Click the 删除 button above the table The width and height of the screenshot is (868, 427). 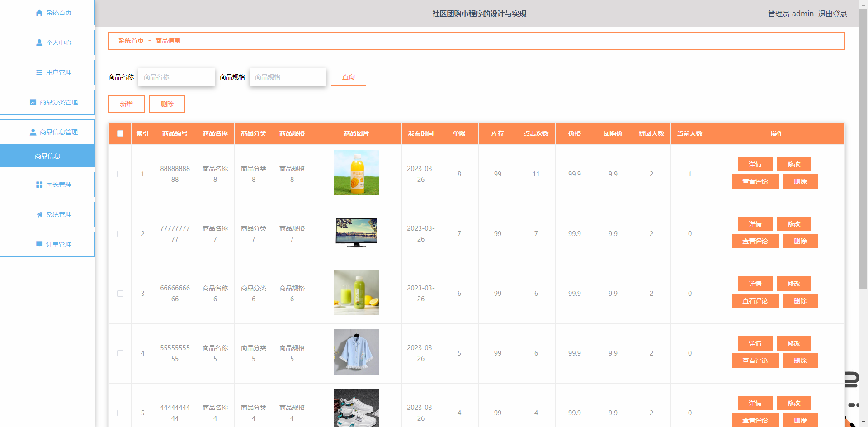[167, 104]
